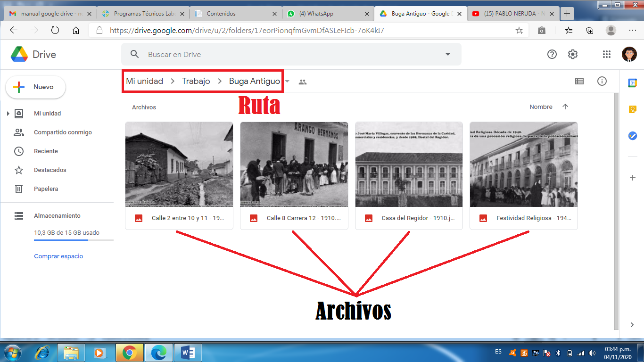Switch to list view layout

(579, 81)
